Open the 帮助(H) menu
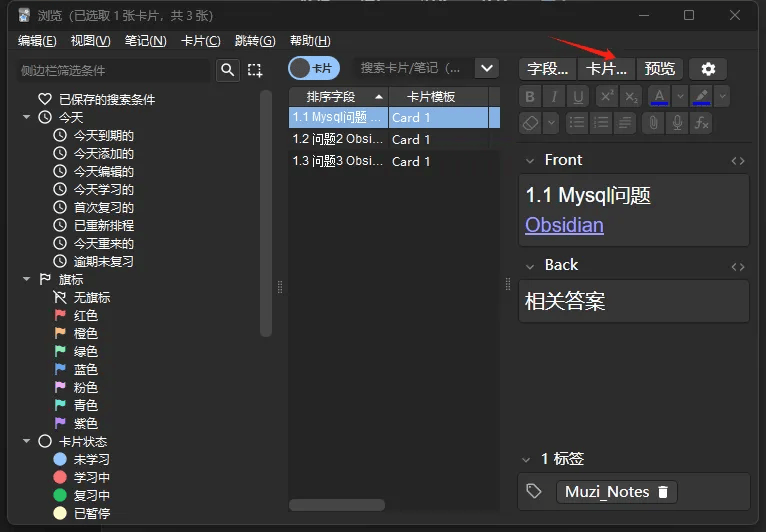766x532 pixels. [310, 41]
